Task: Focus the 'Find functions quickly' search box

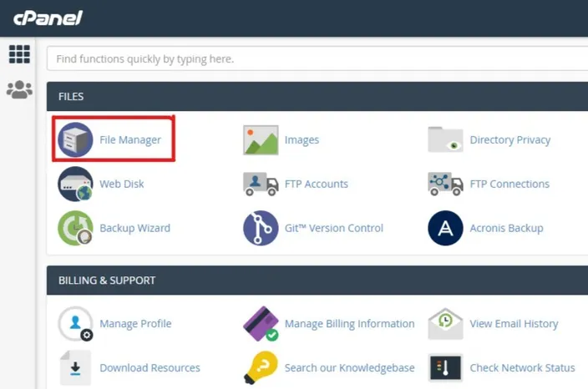Action: (317, 58)
